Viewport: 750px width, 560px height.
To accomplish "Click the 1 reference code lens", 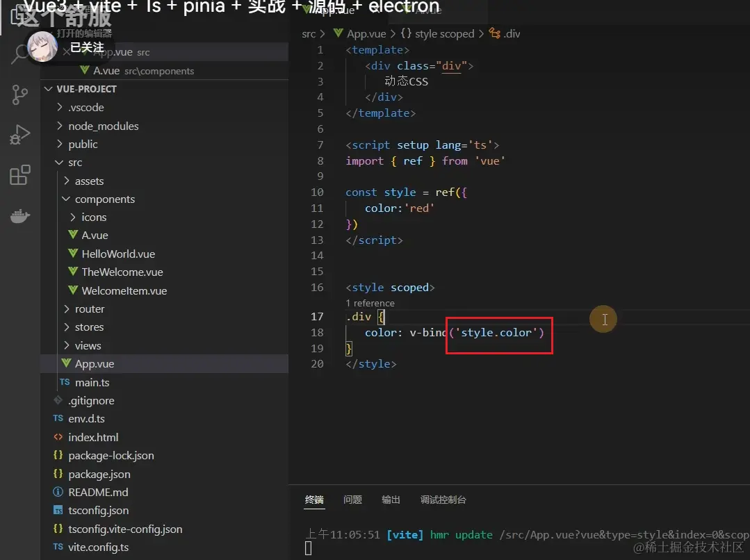I will [370, 303].
